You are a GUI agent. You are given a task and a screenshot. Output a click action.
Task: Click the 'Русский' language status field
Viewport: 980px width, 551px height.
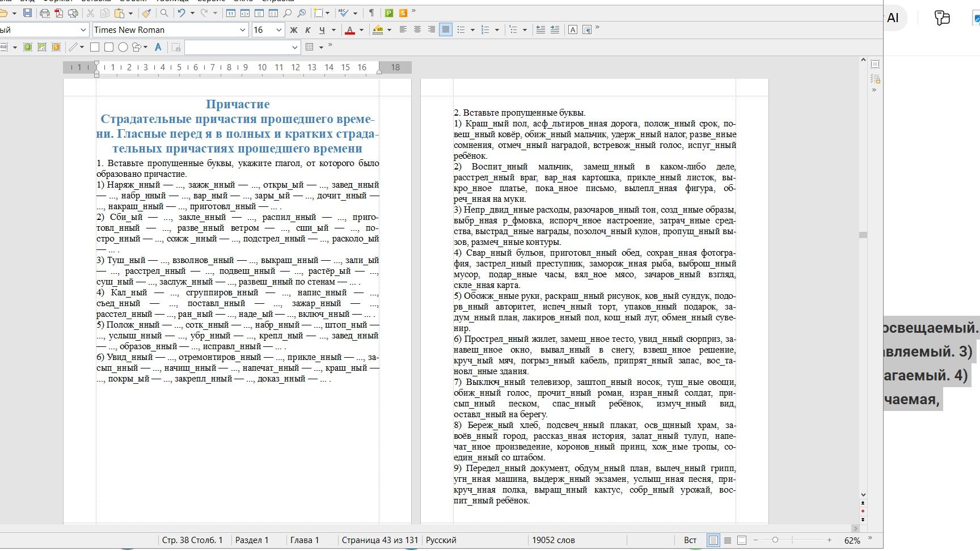pos(441,540)
